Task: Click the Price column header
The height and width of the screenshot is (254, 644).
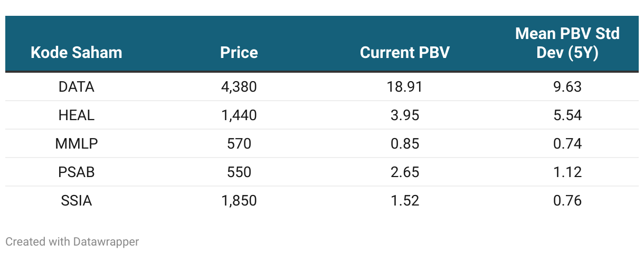Action: click(239, 53)
